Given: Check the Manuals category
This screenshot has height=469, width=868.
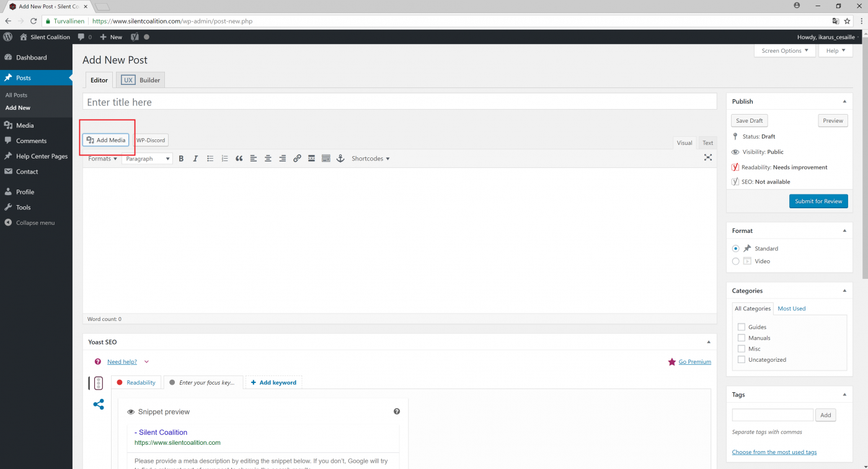Looking at the screenshot, I should pos(741,338).
